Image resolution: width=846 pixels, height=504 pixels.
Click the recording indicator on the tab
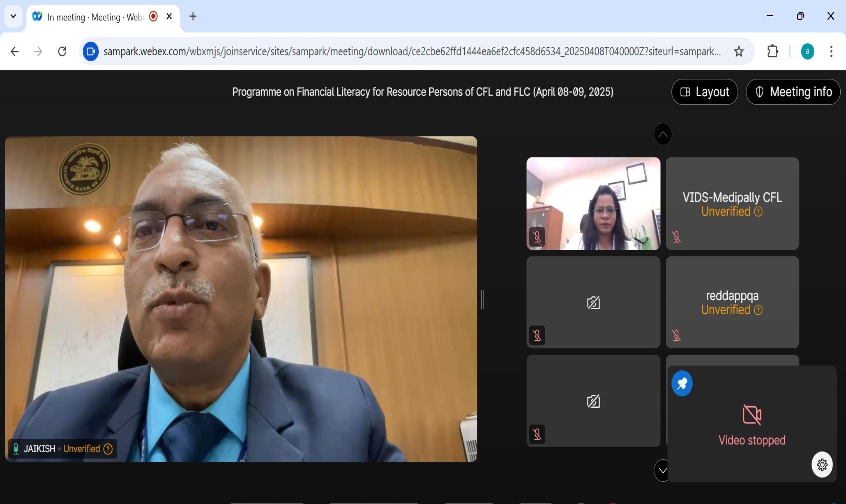click(153, 16)
